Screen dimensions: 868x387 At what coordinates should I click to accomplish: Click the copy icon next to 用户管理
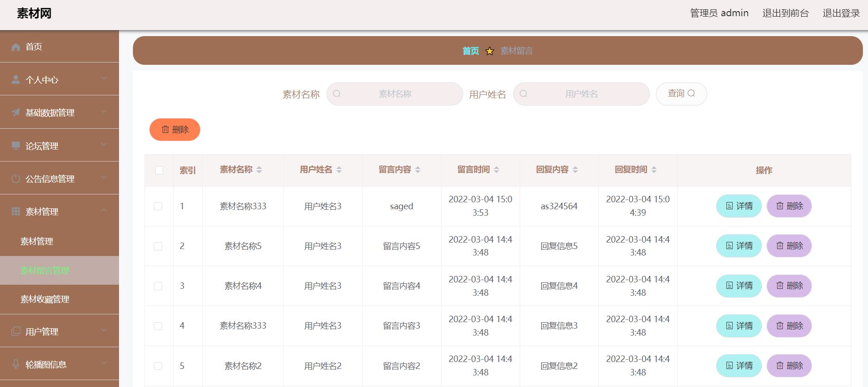point(16,331)
